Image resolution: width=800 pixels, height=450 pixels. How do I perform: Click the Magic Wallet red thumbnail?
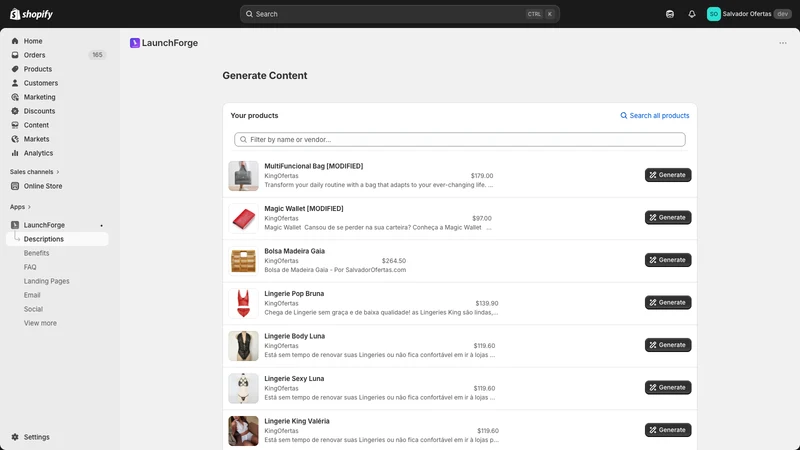pos(243,218)
